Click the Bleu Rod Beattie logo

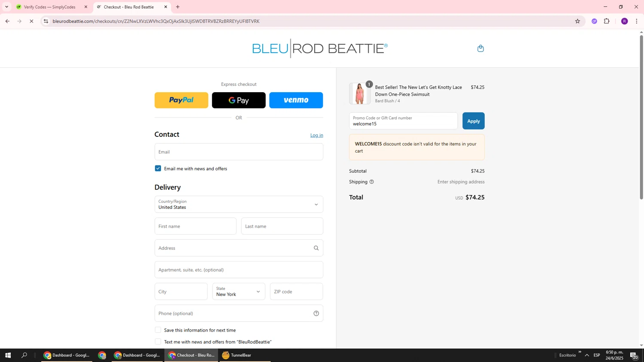click(320, 48)
